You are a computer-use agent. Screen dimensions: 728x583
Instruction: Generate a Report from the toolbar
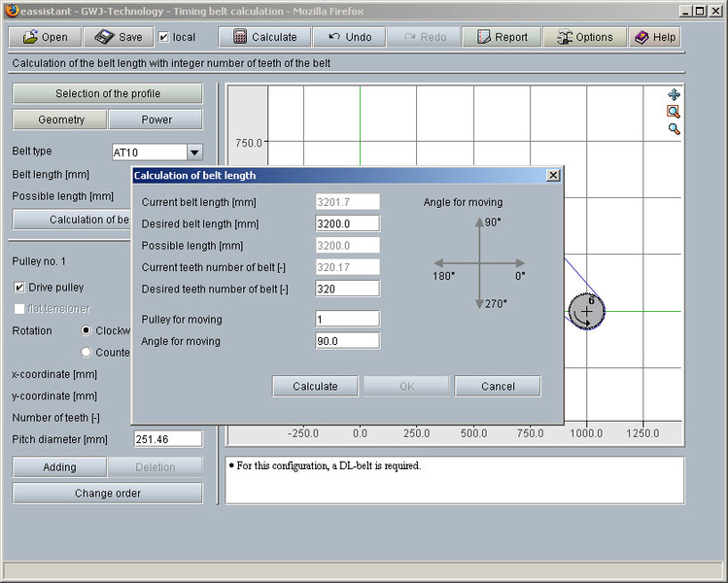502,37
